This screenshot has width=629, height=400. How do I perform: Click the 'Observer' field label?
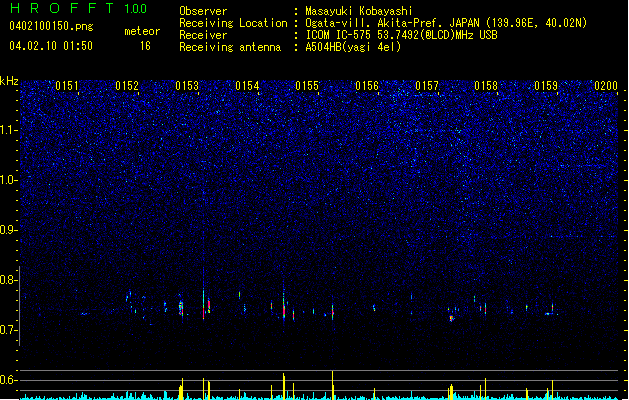[203, 11]
